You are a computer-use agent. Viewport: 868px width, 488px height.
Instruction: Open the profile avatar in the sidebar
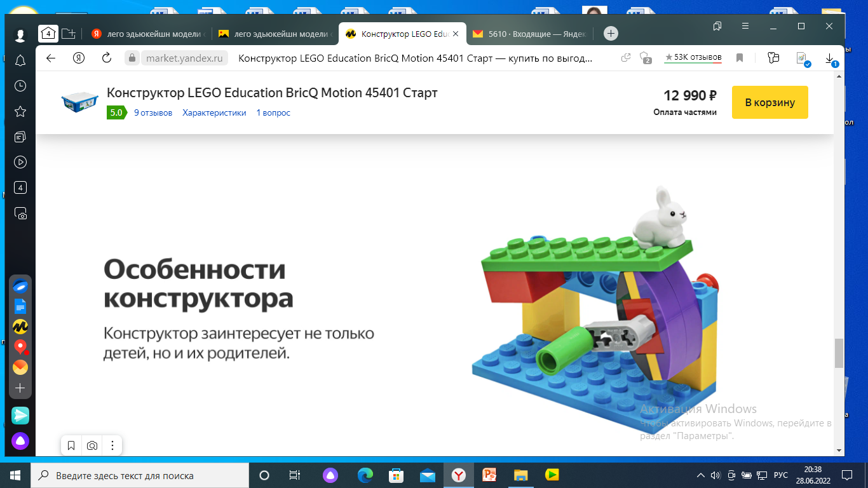pyautogui.click(x=20, y=35)
